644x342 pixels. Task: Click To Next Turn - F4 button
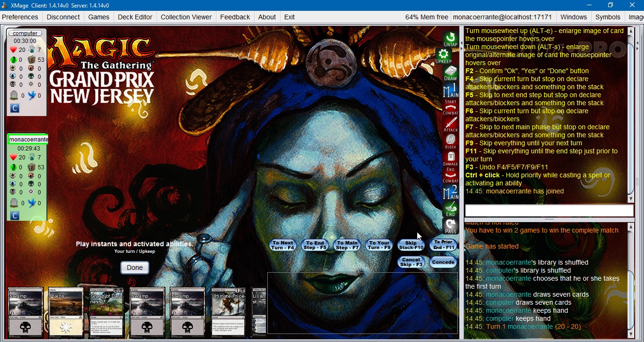pos(283,245)
